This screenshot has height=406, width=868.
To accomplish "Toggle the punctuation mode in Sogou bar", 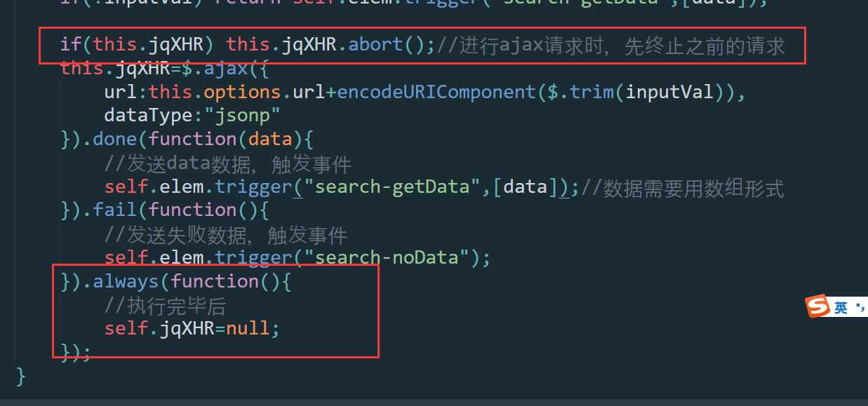I will 860,307.
